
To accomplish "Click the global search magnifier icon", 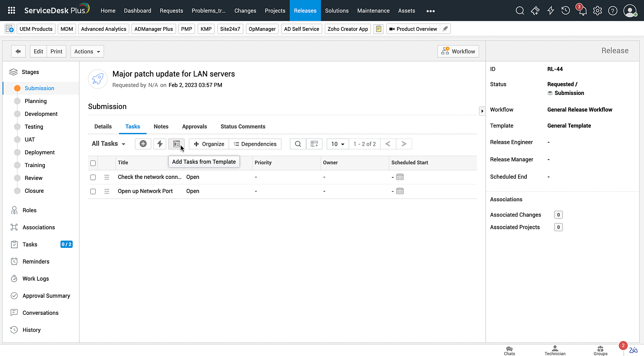I will point(520,11).
